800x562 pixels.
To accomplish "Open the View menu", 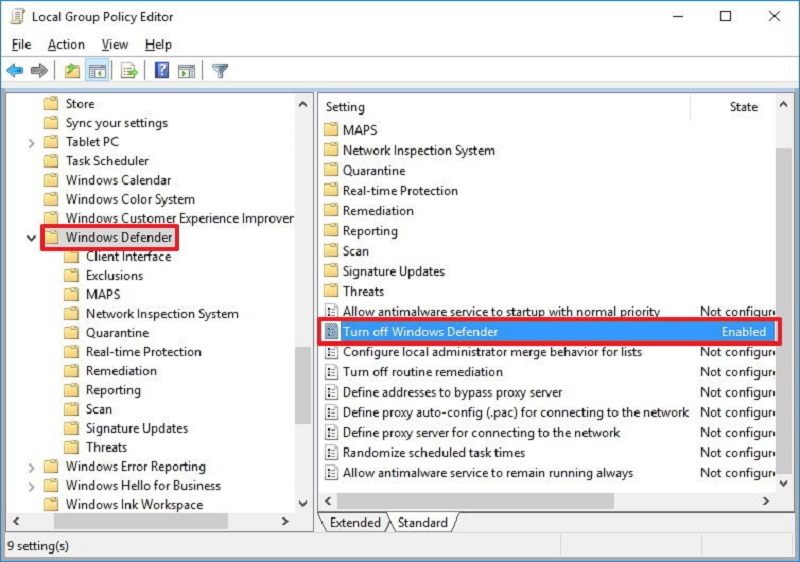I will [x=115, y=44].
